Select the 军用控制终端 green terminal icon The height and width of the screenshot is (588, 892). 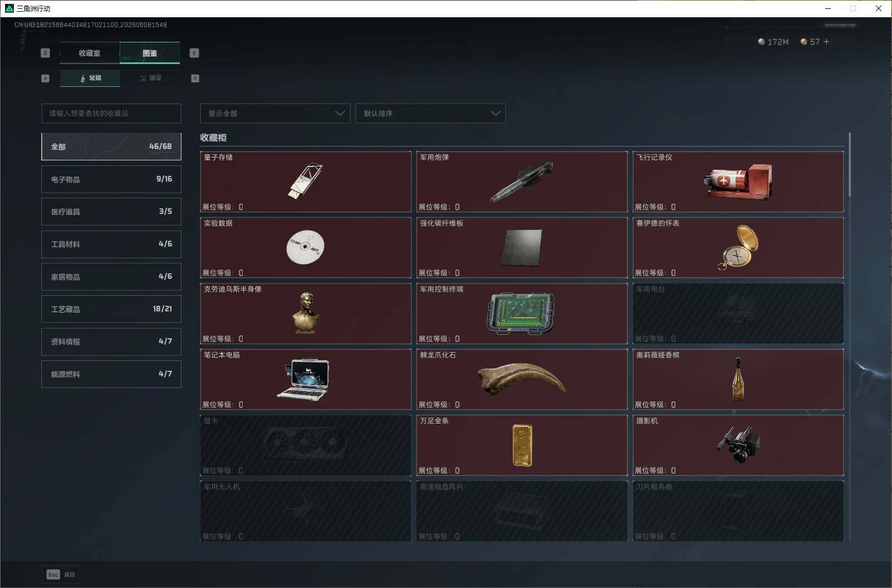(521, 313)
